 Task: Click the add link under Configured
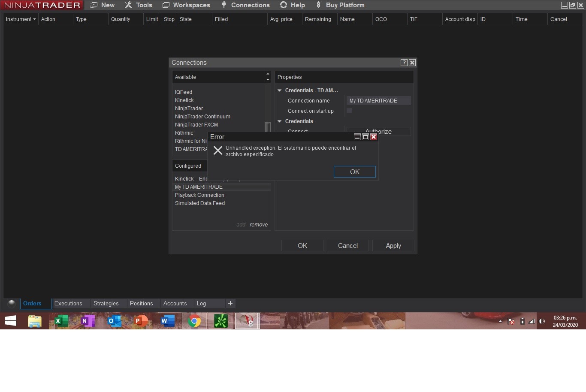coord(241,225)
